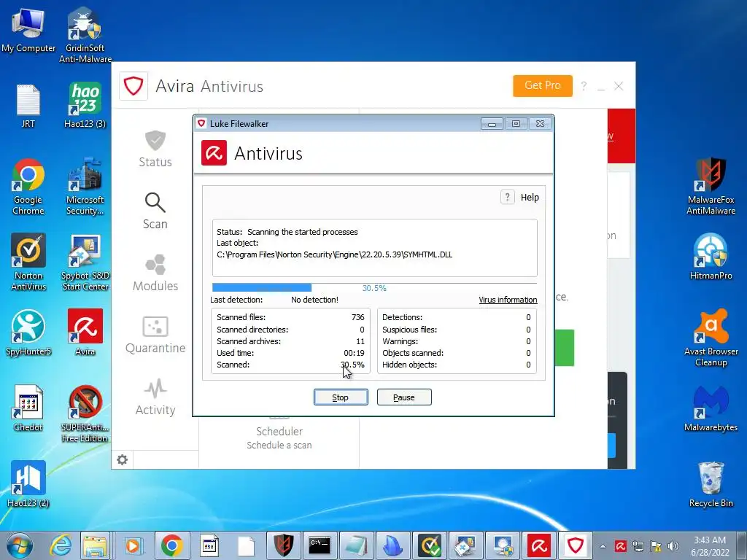The width and height of the screenshot is (747, 560).
Task: Open Microsoft Security desktop shortcut
Action: (x=85, y=186)
